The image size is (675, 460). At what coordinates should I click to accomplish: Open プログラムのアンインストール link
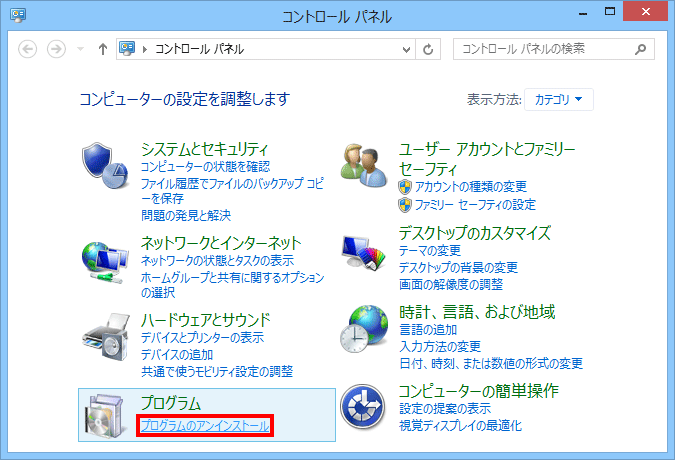(204, 427)
